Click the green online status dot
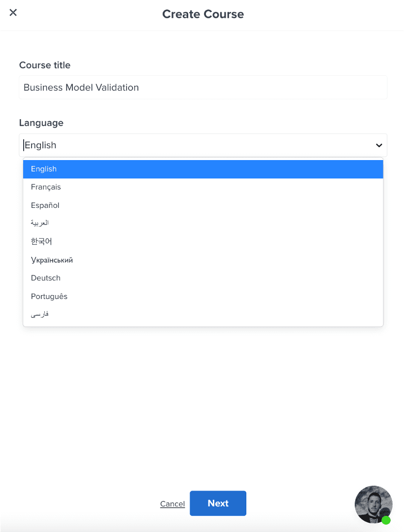Screen dimensions: 404x532 pos(386,520)
